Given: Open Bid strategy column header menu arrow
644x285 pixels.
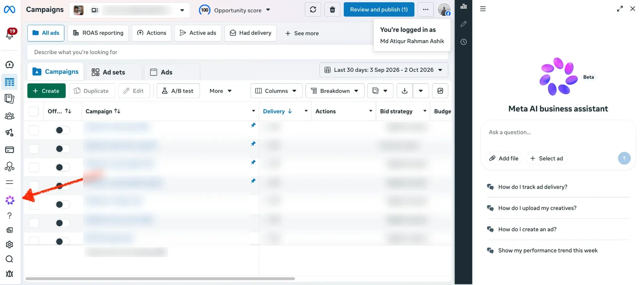Looking at the screenshot, I should [x=425, y=111].
